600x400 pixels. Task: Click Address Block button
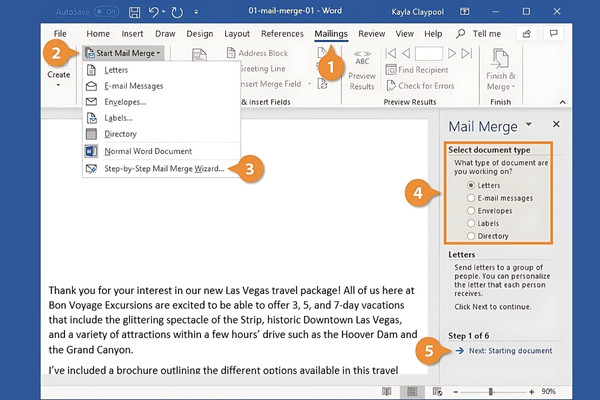tap(257, 53)
